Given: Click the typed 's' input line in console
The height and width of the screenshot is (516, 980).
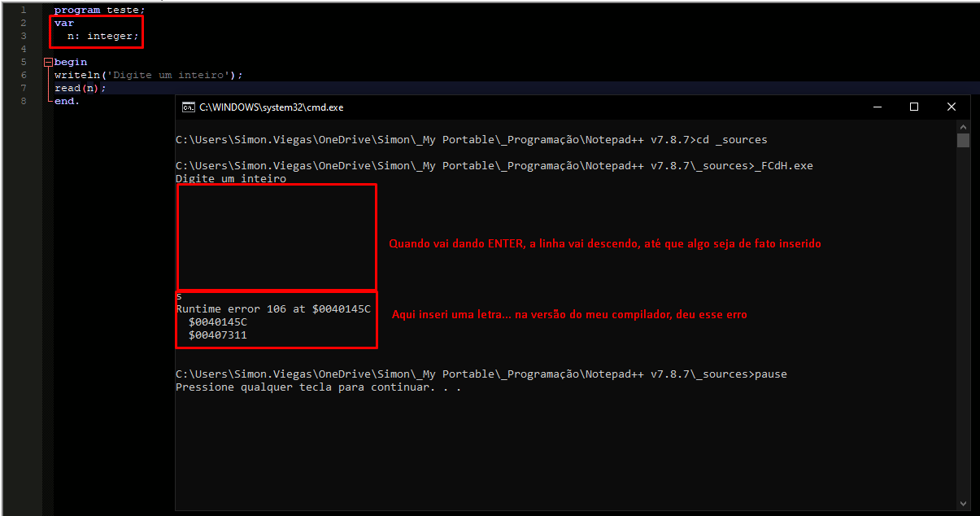Looking at the screenshot, I should point(179,296).
